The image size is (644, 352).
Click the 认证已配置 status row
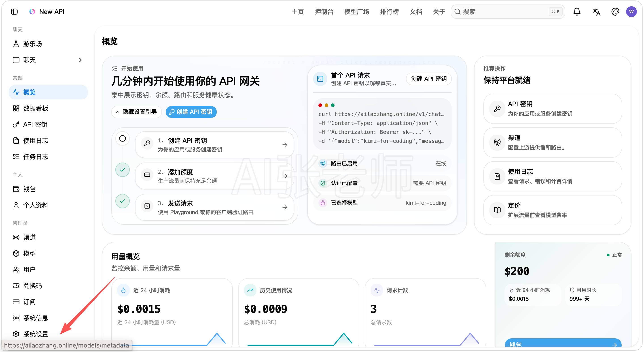tap(382, 183)
